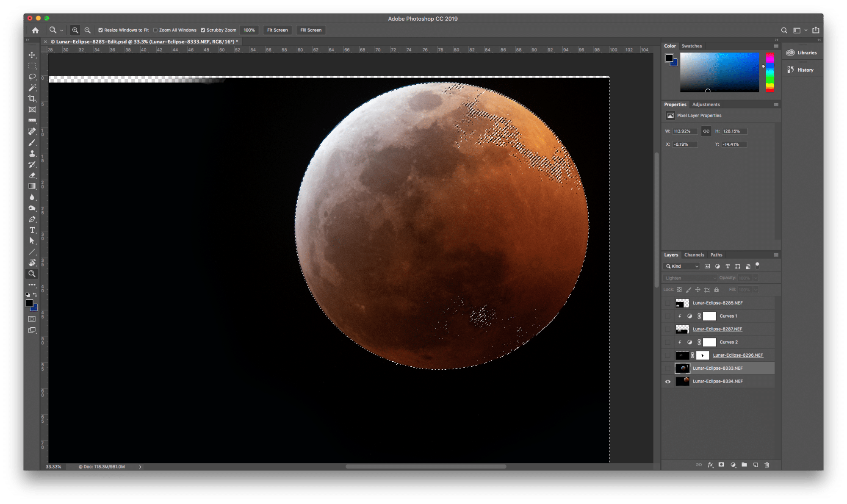This screenshot has height=504, width=847.
Task: Select the Horizontal Type tool
Action: (32, 230)
